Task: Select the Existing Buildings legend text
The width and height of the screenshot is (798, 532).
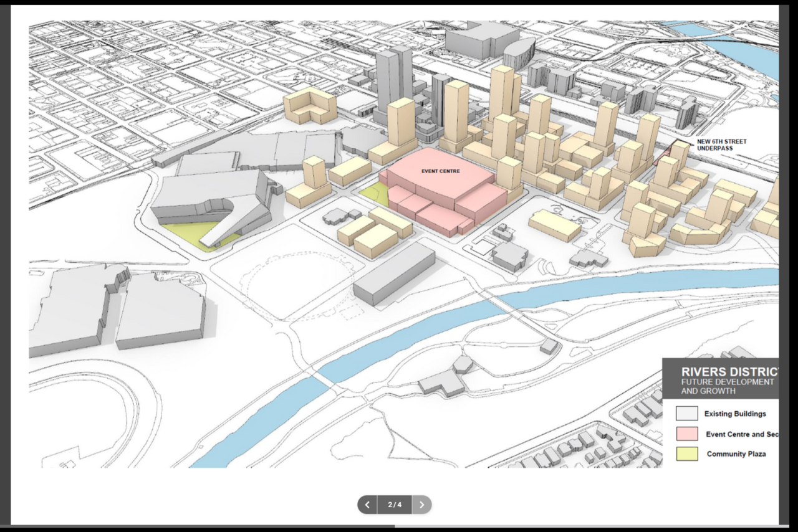Action: point(735,414)
